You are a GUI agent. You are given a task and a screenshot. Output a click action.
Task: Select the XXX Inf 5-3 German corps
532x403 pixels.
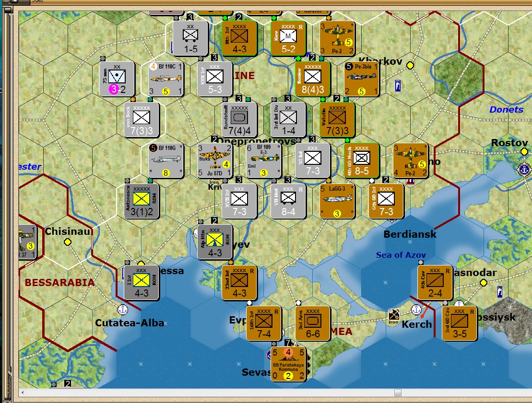215,79
